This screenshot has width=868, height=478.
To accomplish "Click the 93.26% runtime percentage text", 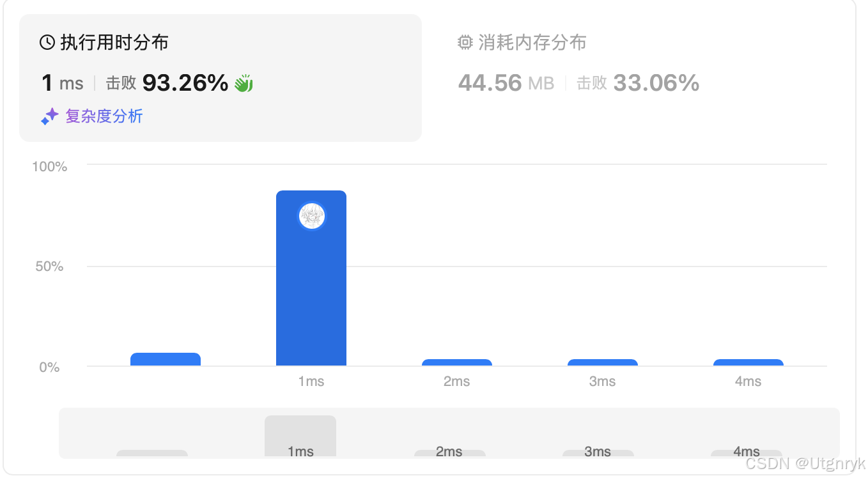I will pos(185,83).
